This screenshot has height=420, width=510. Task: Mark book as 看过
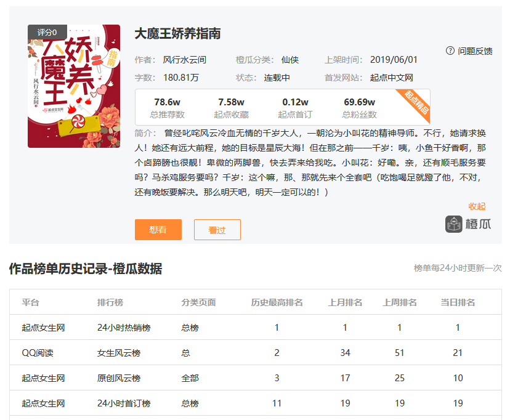(x=217, y=230)
